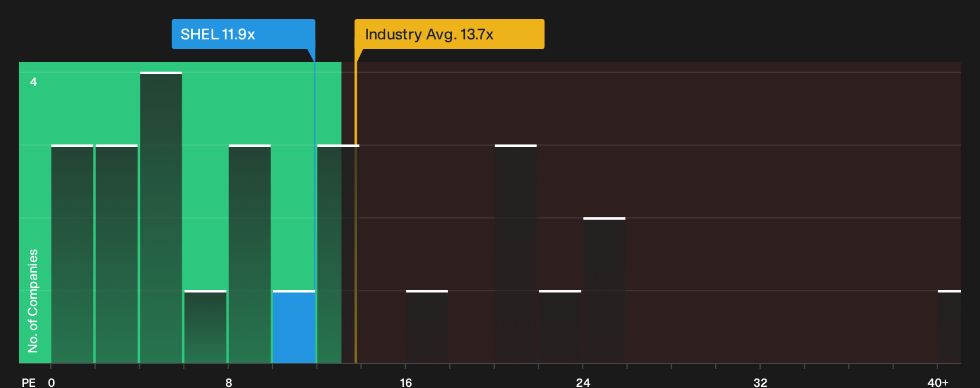This screenshot has height=388, width=980.
Task: Select the dark bar starting at PE 16
Action: click(x=427, y=327)
